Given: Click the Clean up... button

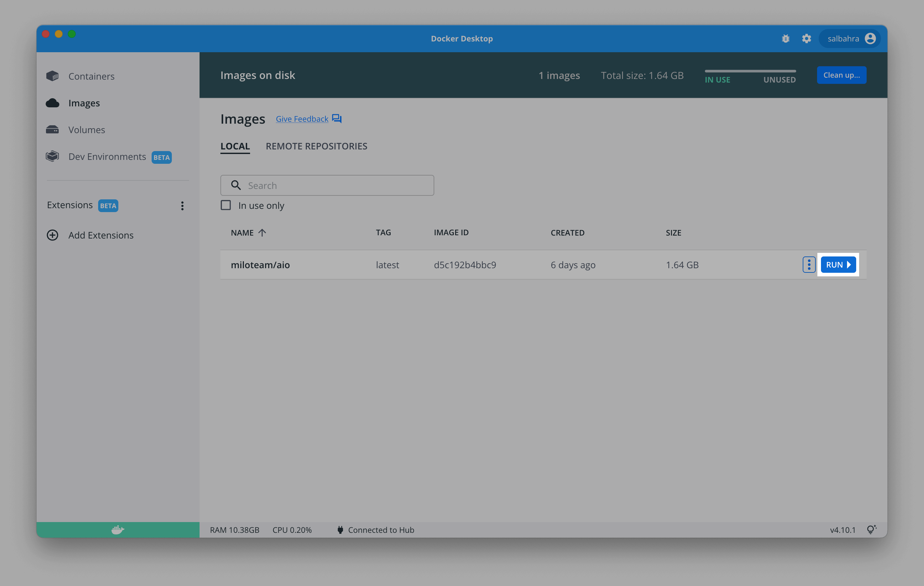Looking at the screenshot, I should [842, 75].
